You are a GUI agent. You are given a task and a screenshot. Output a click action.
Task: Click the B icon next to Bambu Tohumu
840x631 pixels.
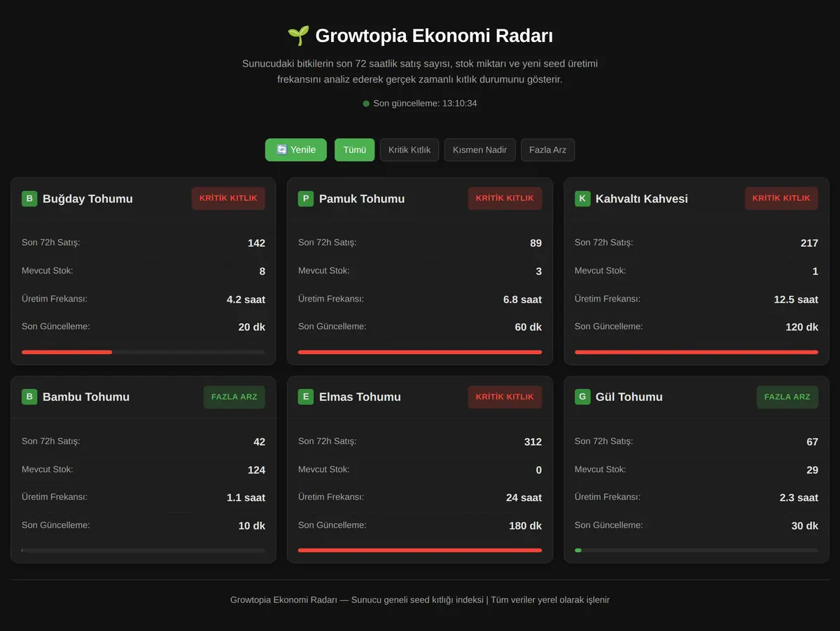[x=29, y=397]
